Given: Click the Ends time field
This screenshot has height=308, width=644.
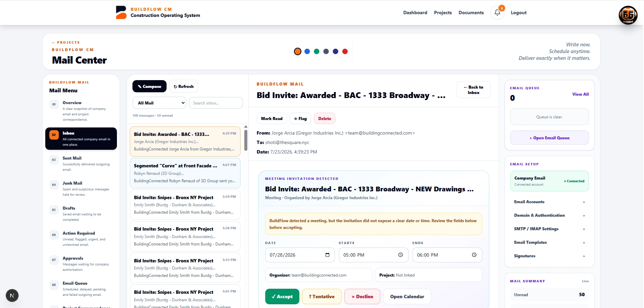Looking at the screenshot, I should pyautogui.click(x=447, y=255).
